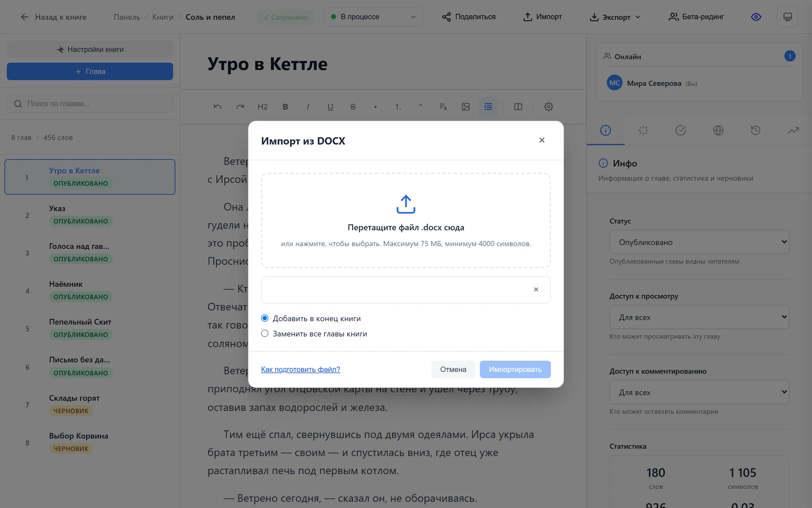
Task: Open the checkmark circle tab
Action: [x=681, y=130]
